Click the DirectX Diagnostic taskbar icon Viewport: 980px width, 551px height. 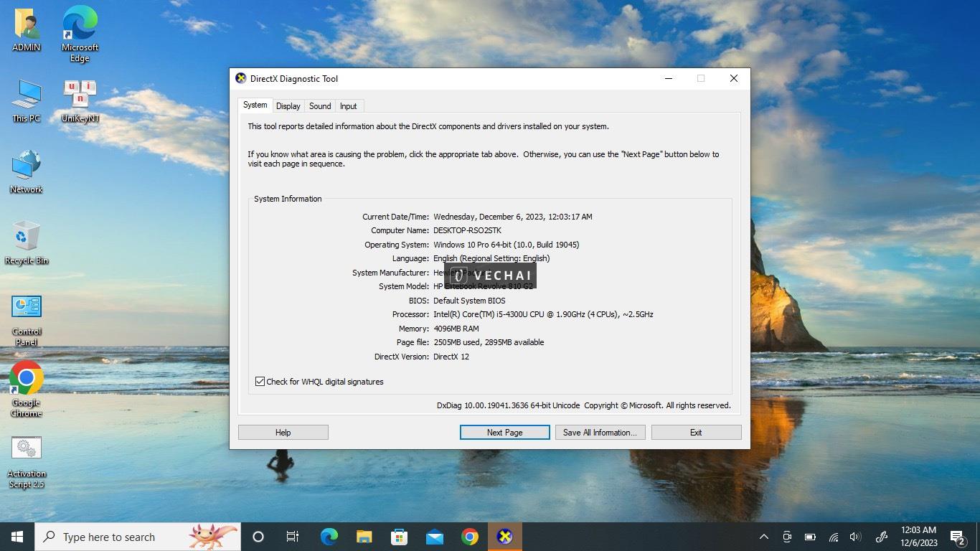[x=504, y=537]
